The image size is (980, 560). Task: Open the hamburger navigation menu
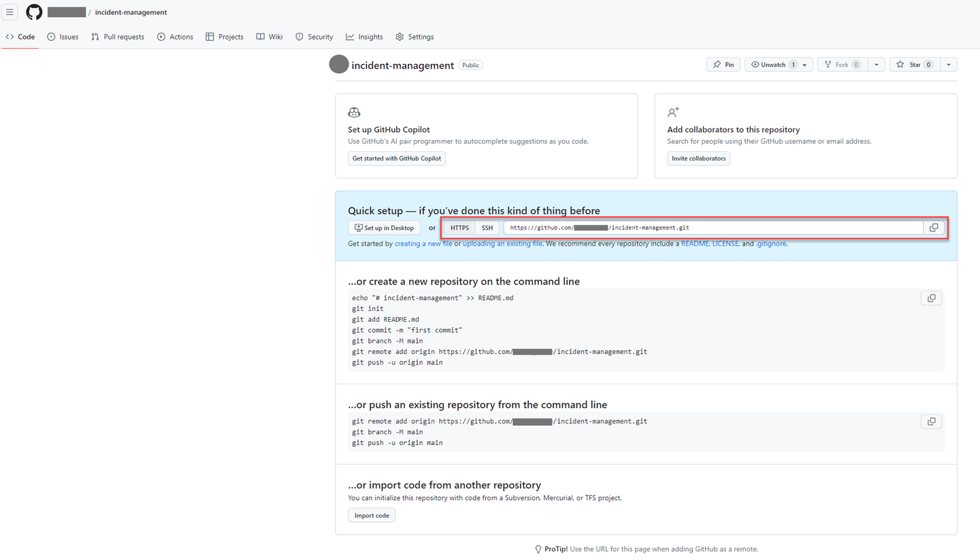click(x=10, y=12)
